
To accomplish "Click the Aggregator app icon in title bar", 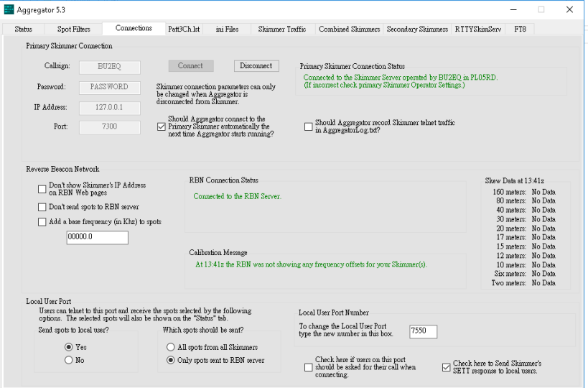I will (x=9, y=10).
